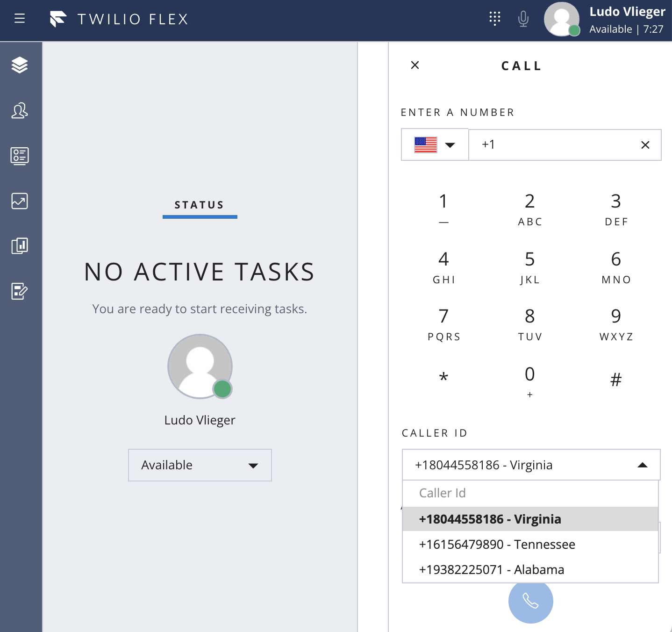Dial digit 1 on keypad
Viewport: 672px width, 632px height.
click(443, 209)
